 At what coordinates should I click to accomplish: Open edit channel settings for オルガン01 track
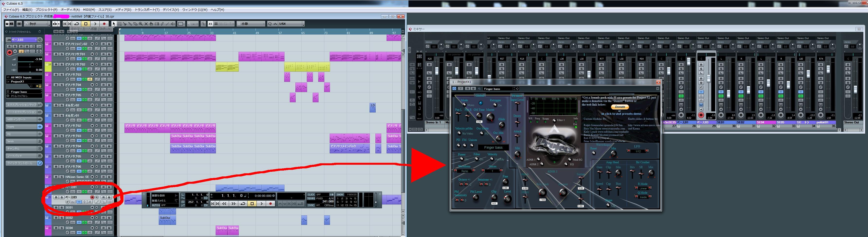coord(68,120)
